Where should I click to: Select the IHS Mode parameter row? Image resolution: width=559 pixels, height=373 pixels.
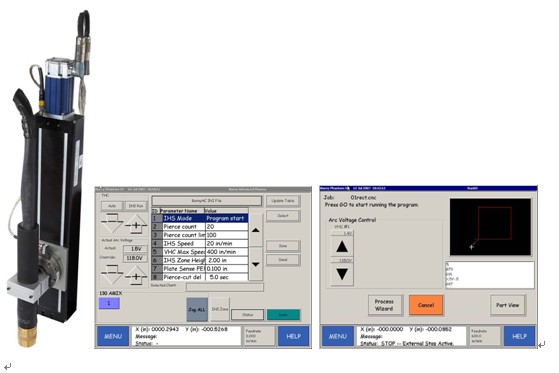pyautogui.click(x=200, y=218)
